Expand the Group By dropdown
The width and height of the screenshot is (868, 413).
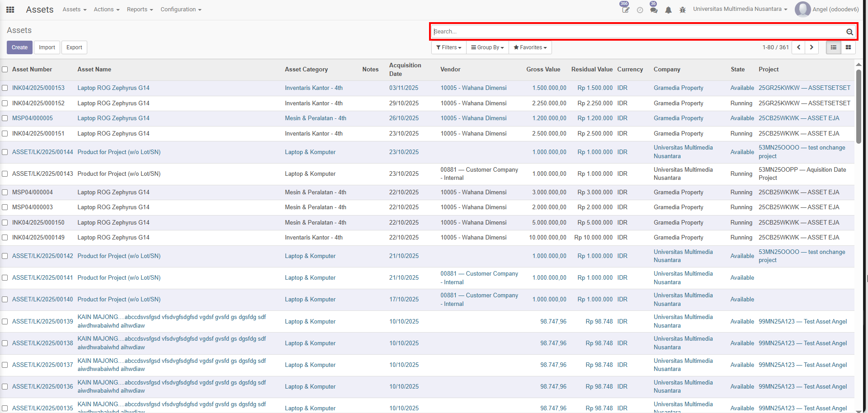pyautogui.click(x=487, y=47)
